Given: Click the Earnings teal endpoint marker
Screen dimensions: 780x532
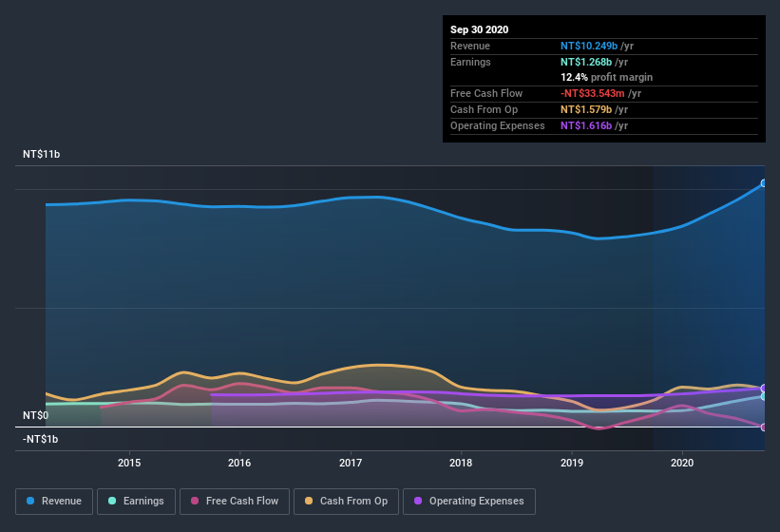Looking at the screenshot, I should (x=764, y=396).
